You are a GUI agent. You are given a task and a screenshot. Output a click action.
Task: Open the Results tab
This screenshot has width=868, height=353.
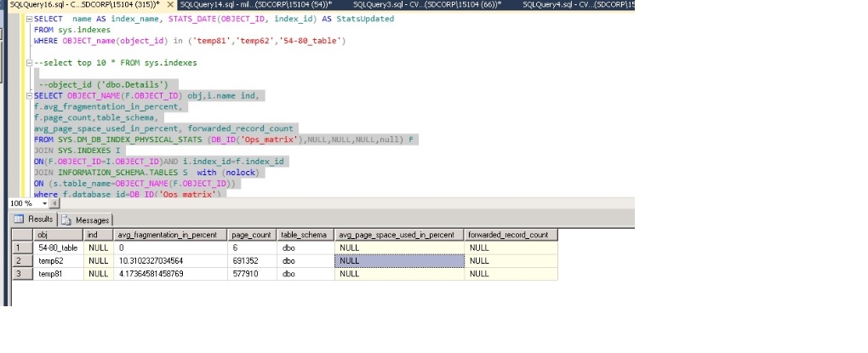tap(34, 219)
